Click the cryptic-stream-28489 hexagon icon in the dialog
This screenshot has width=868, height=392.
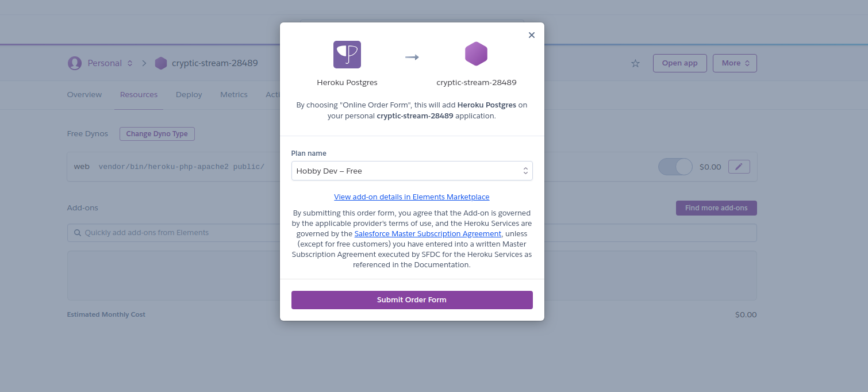[x=476, y=54]
